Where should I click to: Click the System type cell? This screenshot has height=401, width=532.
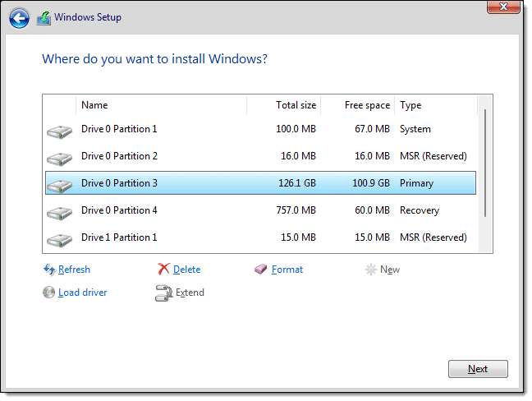415,129
